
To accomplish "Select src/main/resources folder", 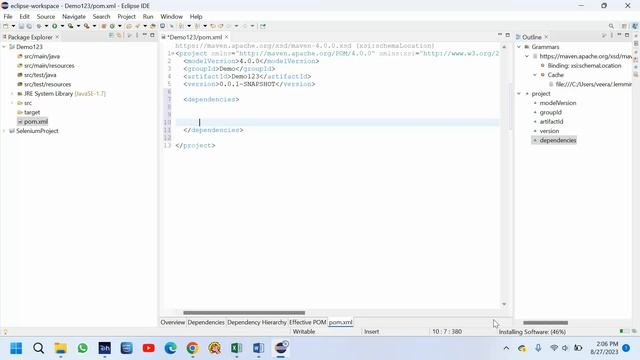I will tap(49, 66).
